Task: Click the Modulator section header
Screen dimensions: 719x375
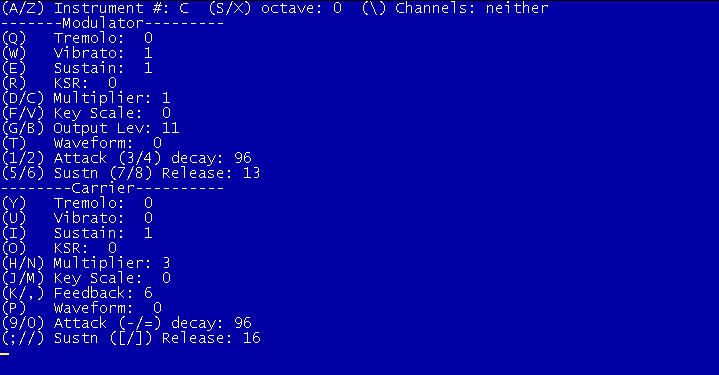Action: (x=112, y=23)
